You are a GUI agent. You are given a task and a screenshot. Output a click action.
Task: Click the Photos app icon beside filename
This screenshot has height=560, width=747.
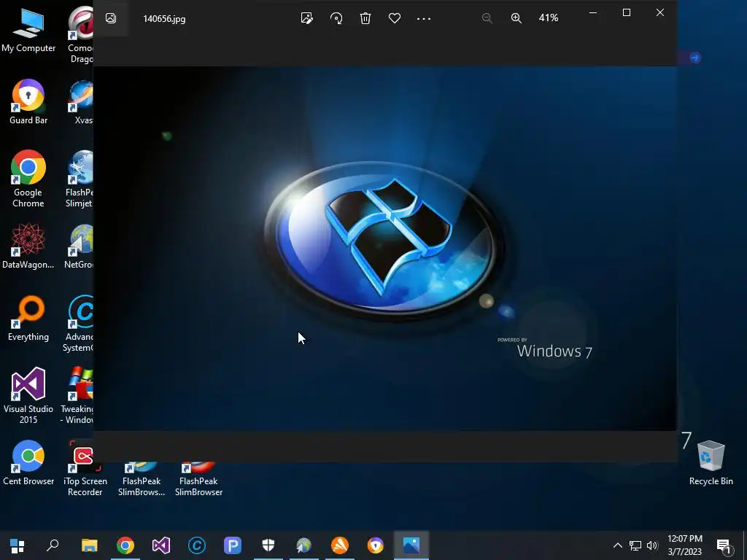click(111, 18)
